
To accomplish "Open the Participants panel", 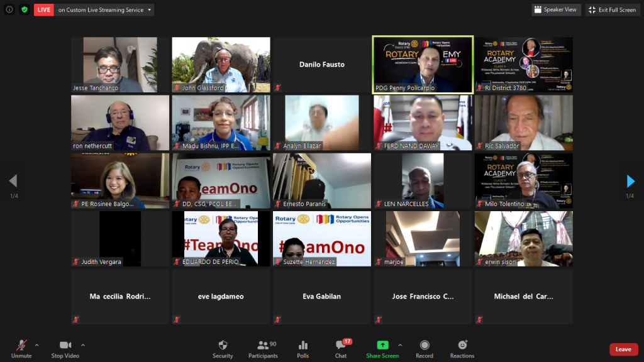I will click(x=263, y=345).
